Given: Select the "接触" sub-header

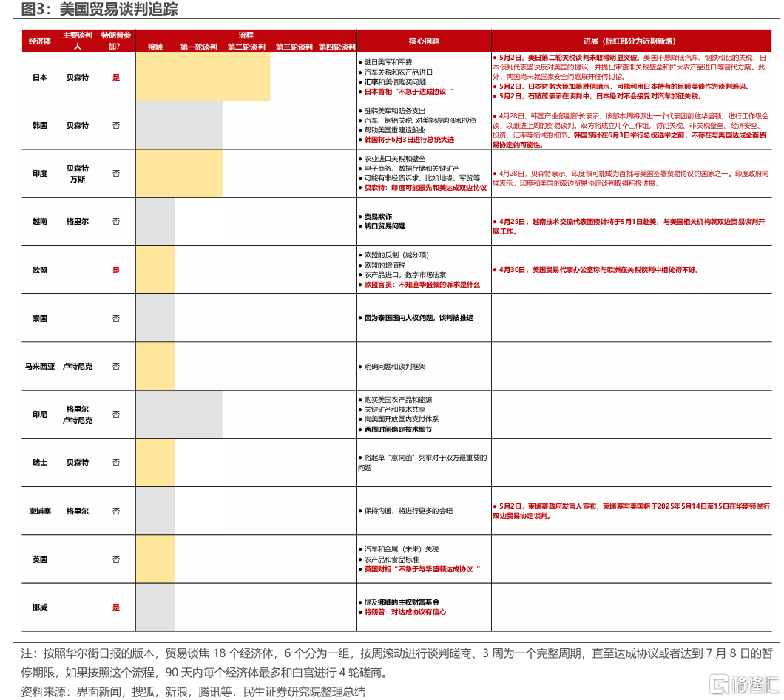Looking at the screenshot, I should [x=155, y=47].
